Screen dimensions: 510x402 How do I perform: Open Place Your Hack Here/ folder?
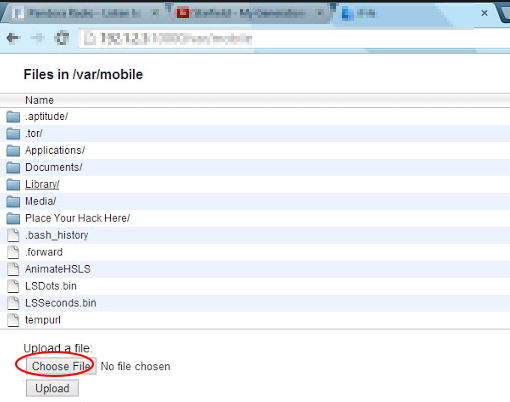click(77, 218)
